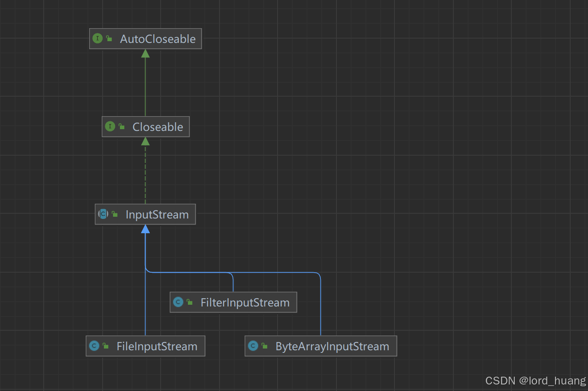The width and height of the screenshot is (588, 391).
Task: Click the public modifier key icon on AutoCloseable
Action: (x=108, y=37)
